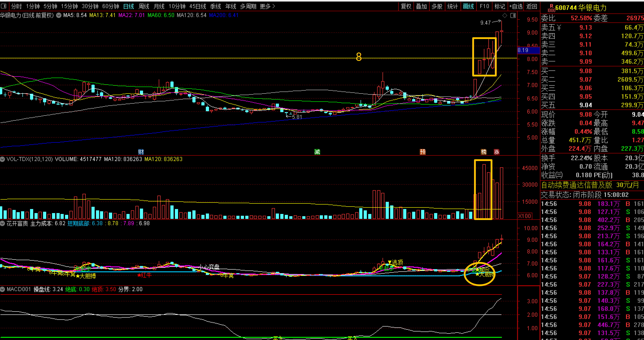Click the red 涨 marker icon
Image resolution: width=644 pixels, height=340 pixels.
(496, 152)
